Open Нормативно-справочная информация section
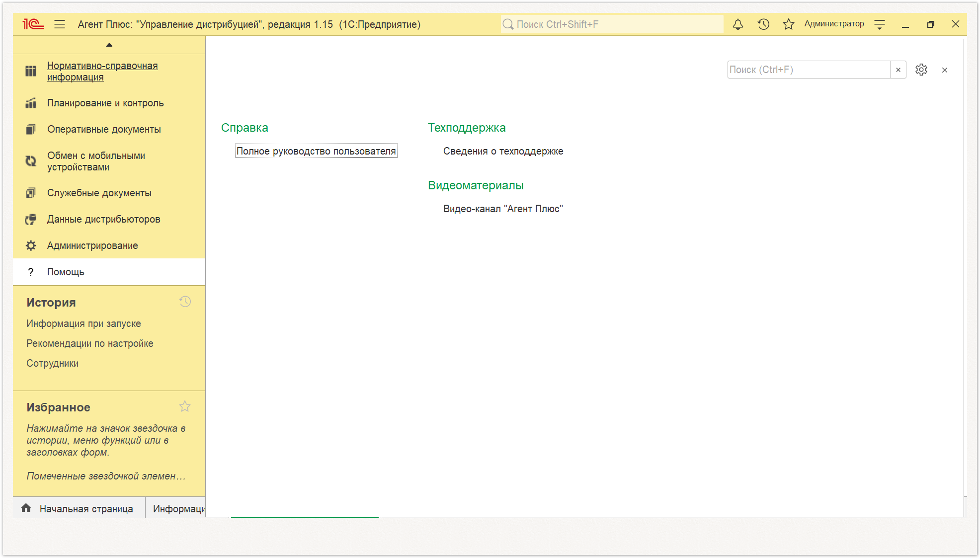980x558 pixels. 102,72
